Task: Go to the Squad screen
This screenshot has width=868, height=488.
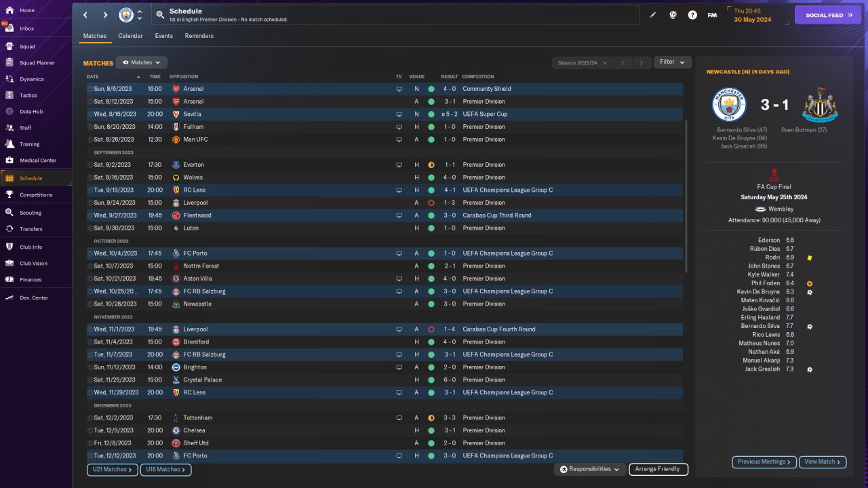Action: 27,47
